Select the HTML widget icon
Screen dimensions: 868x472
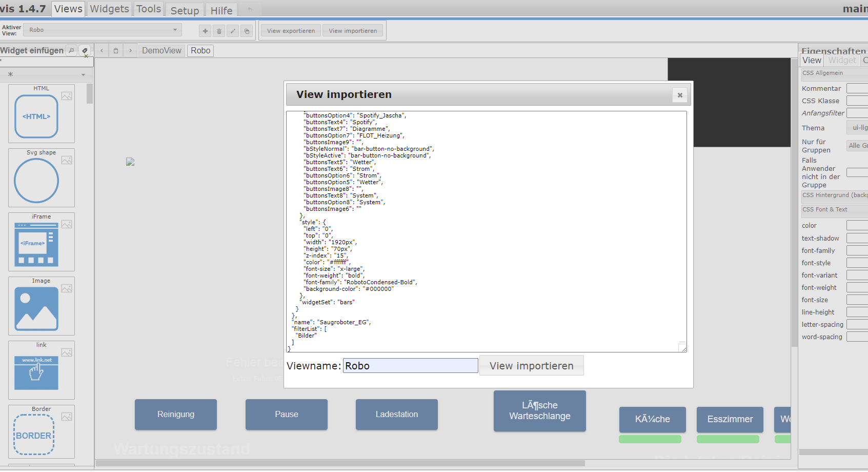[x=36, y=116]
